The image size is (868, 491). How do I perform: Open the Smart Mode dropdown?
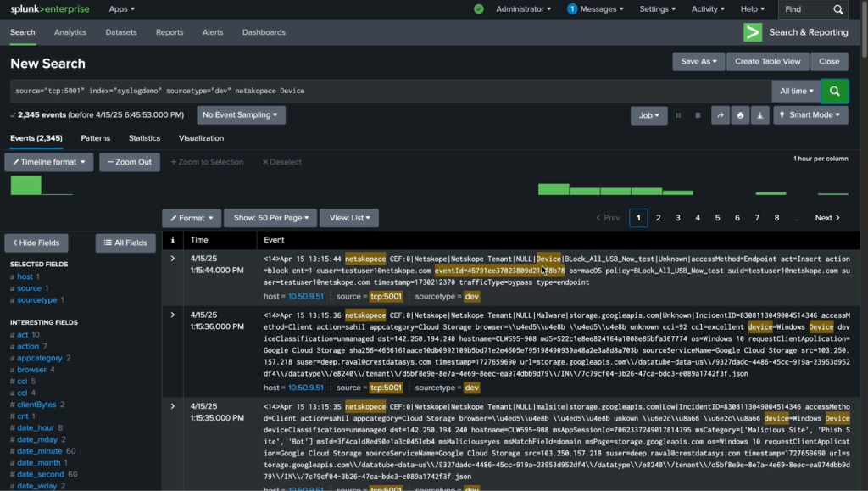(810, 115)
